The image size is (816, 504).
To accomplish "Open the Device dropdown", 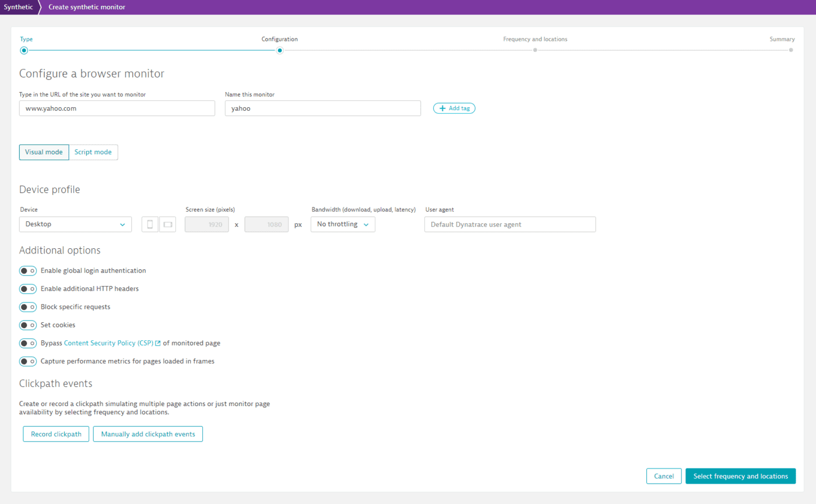I will click(75, 224).
